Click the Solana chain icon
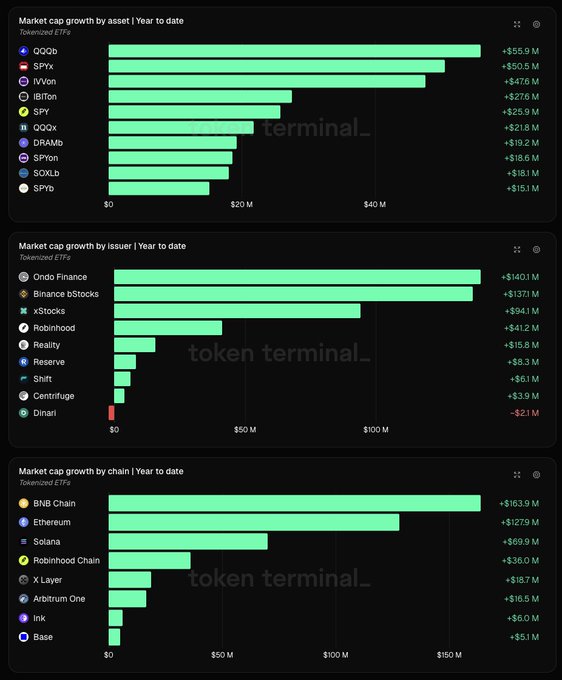 [24, 542]
